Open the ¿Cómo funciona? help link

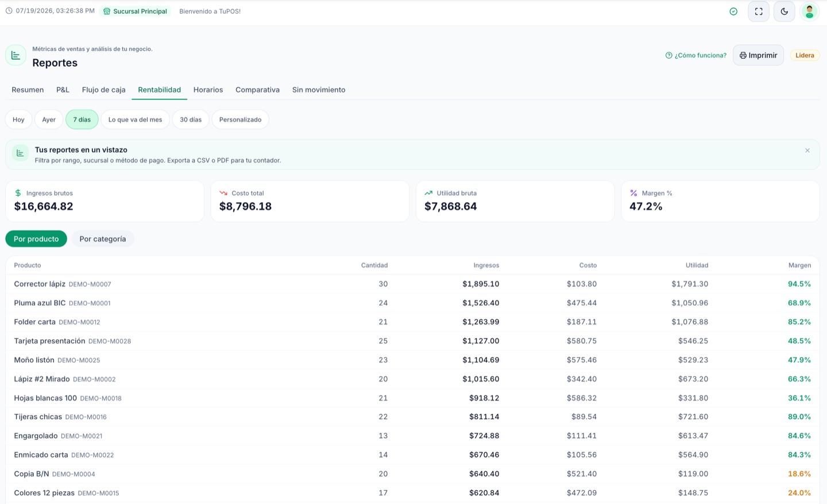[695, 56]
